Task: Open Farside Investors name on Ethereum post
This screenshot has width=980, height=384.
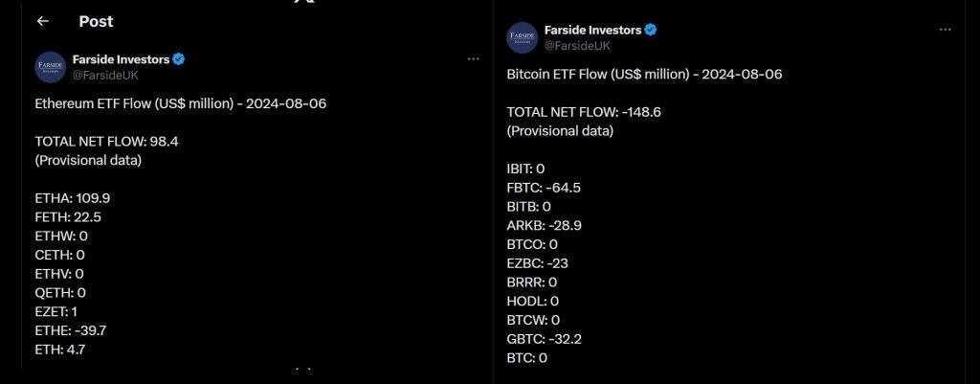Action: tap(122, 59)
